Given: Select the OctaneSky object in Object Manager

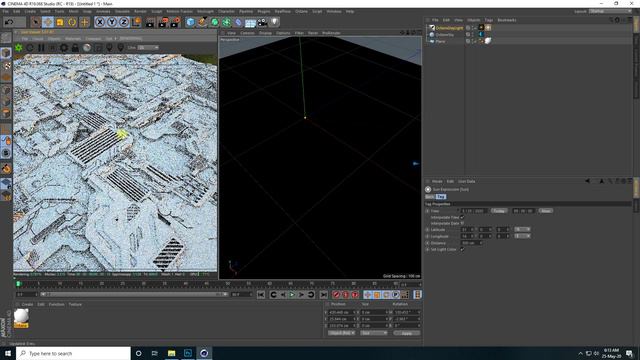Looking at the screenshot, I should point(444,35).
